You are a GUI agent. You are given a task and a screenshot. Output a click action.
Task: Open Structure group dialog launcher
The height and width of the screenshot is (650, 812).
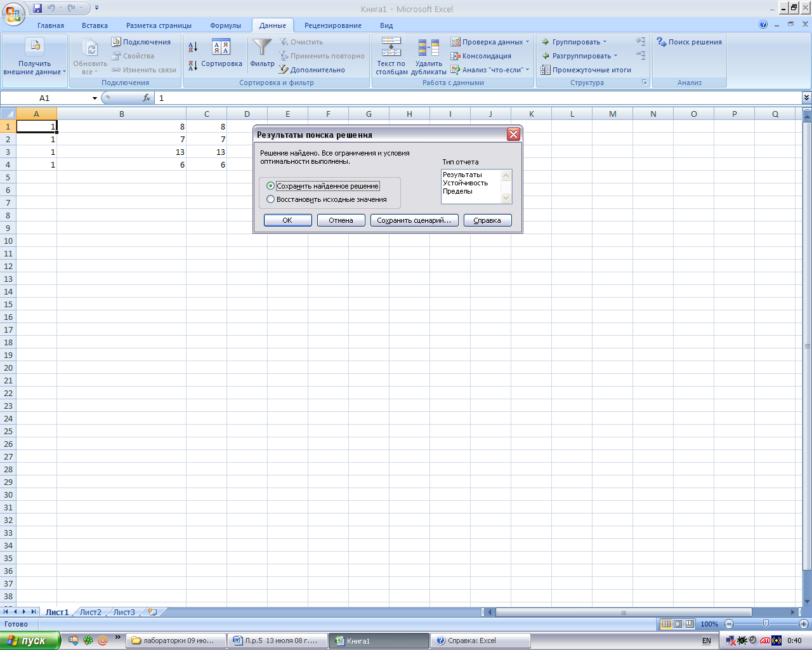(x=645, y=83)
